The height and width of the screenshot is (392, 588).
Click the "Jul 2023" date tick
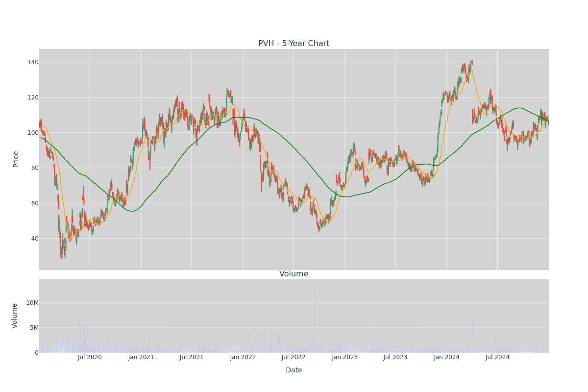coord(395,357)
